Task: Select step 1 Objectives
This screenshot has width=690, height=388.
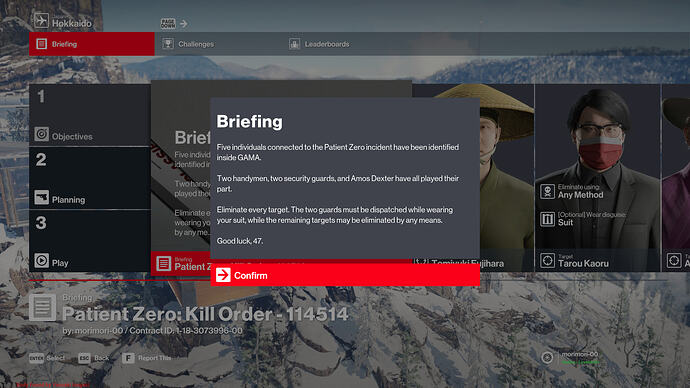Action: pyautogui.click(x=90, y=115)
